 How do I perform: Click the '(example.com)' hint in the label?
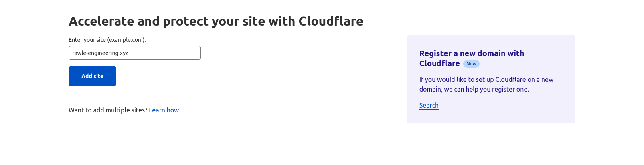coord(126,40)
